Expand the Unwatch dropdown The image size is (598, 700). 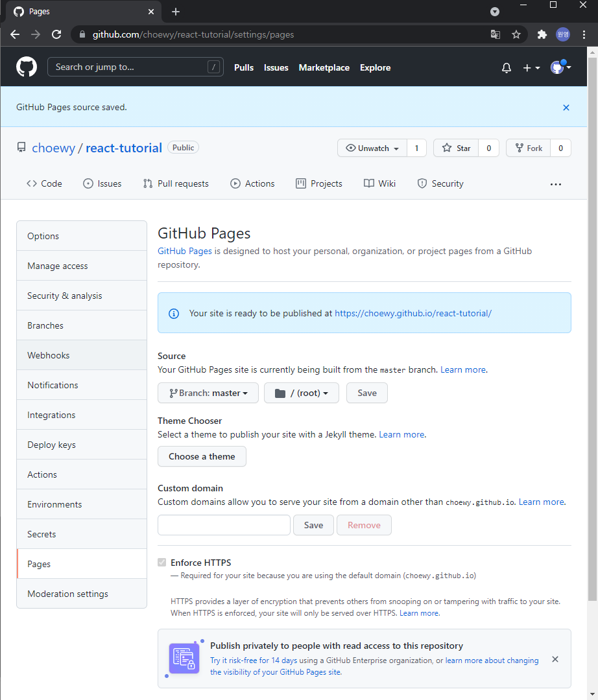pyautogui.click(x=372, y=148)
